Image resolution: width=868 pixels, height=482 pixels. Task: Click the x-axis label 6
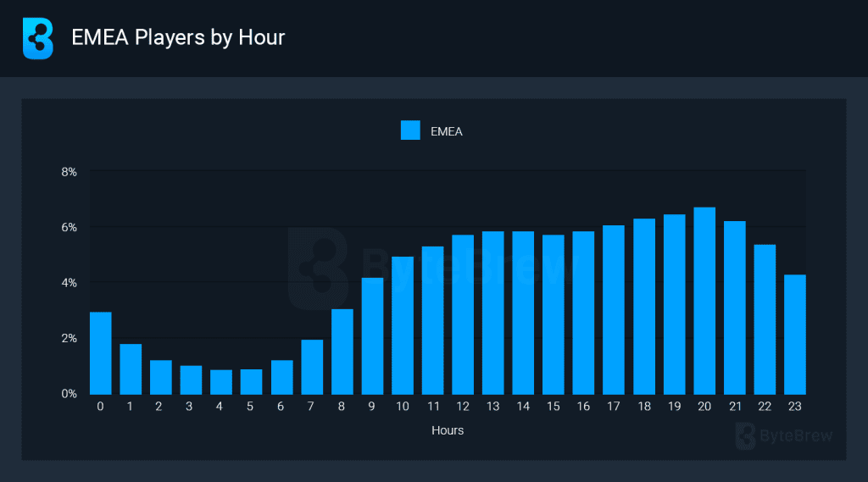[x=281, y=407]
